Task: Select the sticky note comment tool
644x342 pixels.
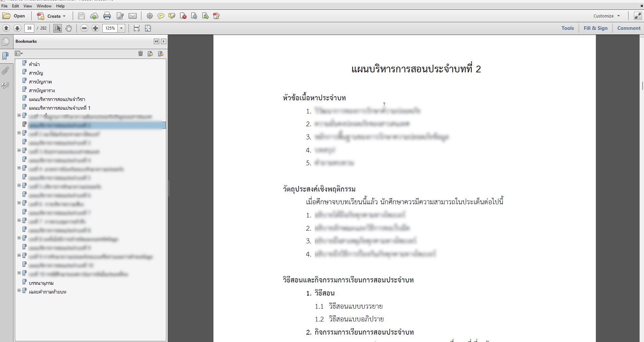Action: coord(161,16)
